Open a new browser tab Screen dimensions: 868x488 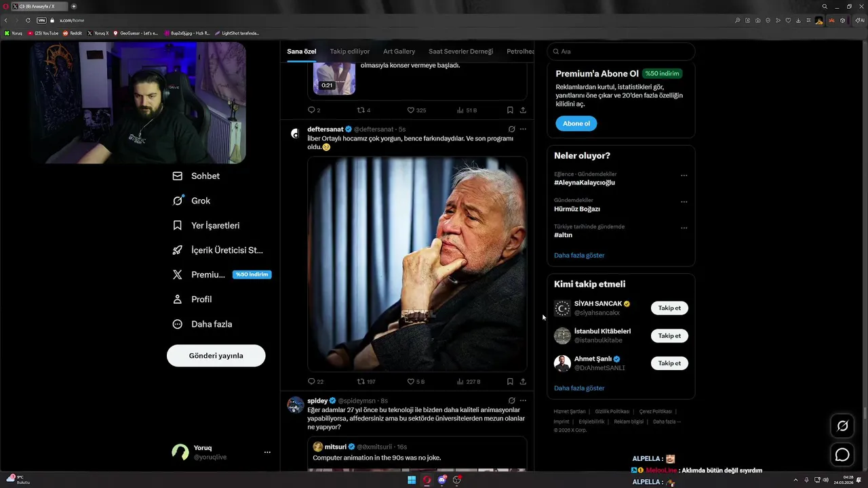74,6
